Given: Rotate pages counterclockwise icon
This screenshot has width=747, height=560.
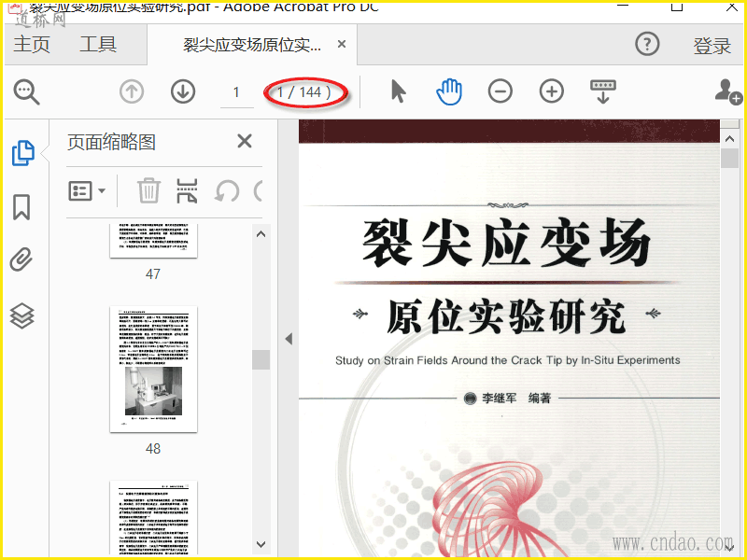Looking at the screenshot, I should pos(227,191).
